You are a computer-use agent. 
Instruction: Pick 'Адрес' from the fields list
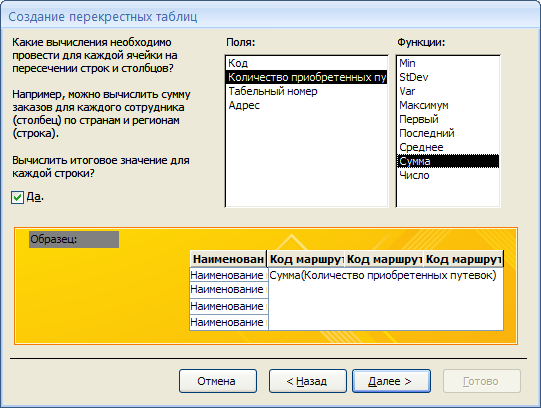tap(306, 105)
